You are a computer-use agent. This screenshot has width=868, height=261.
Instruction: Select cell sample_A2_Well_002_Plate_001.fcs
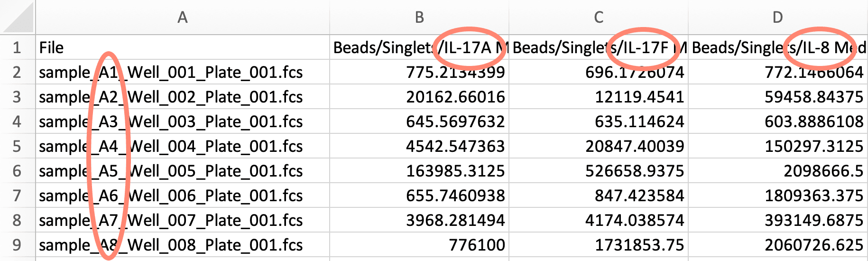point(183,97)
